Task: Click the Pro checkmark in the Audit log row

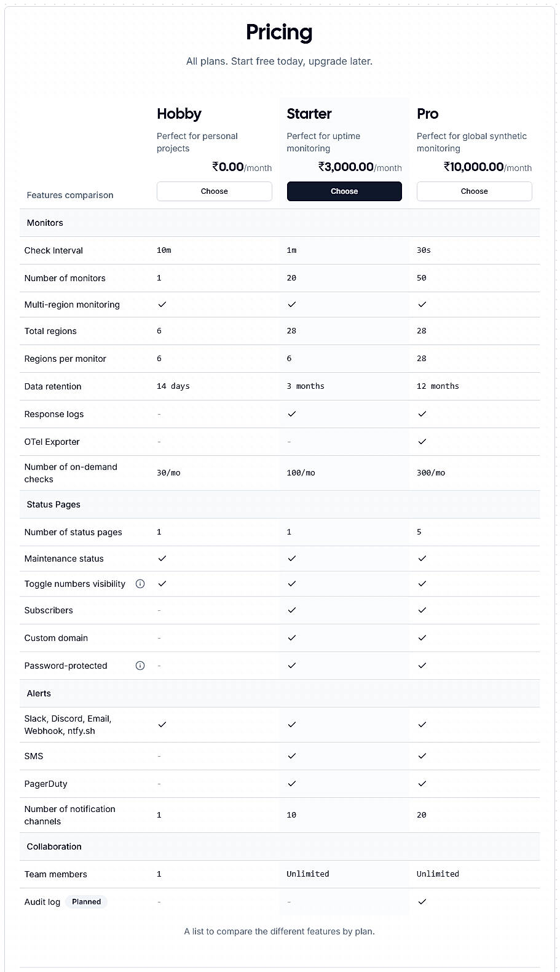Action: (422, 901)
